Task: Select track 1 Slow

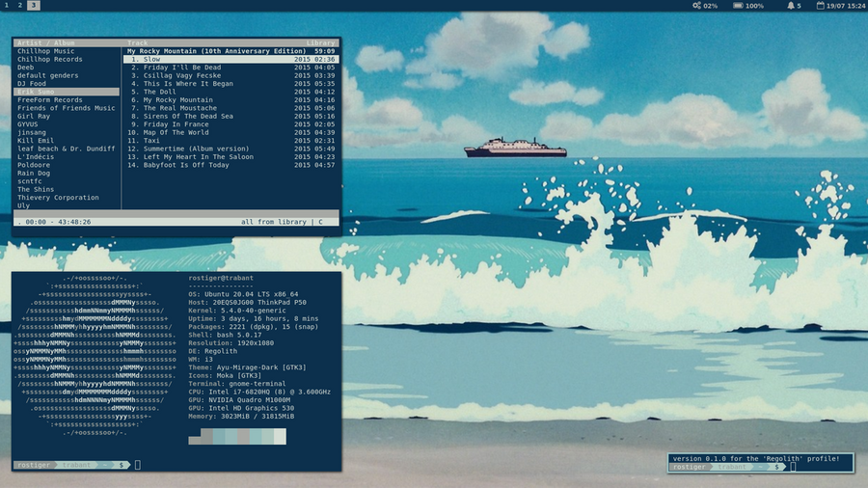Action: (x=151, y=59)
